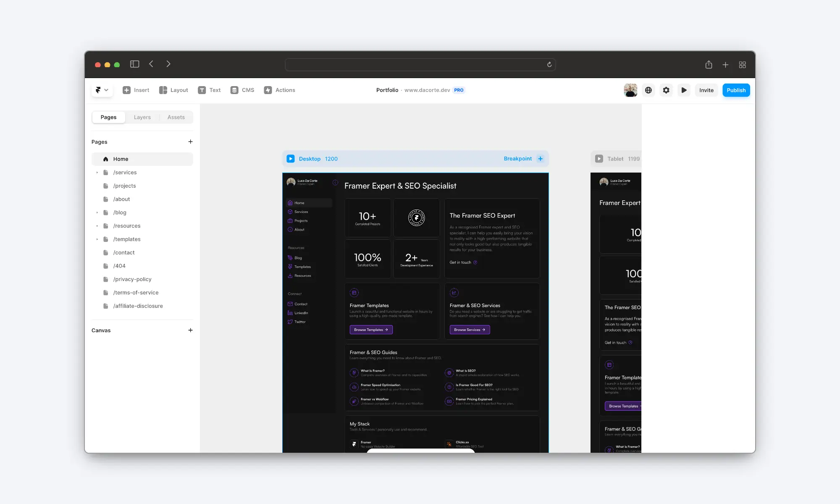
Task: Click the Add Page button
Action: [x=190, y=141]
